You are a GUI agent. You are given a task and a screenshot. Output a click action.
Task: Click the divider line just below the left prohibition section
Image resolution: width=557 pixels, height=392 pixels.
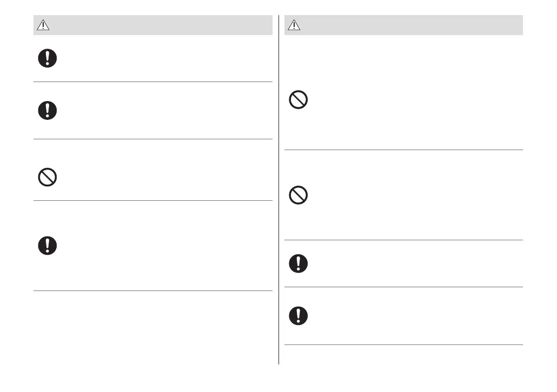(153, 201)
